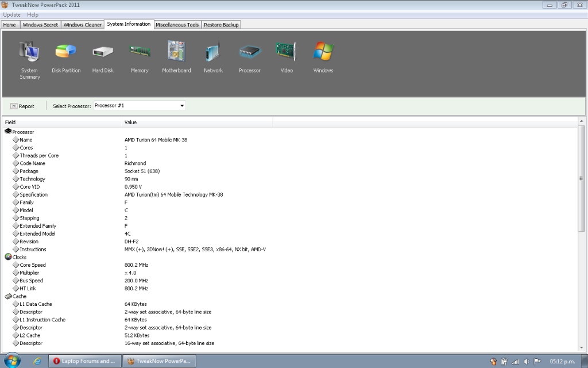Image resolution: width=588 pixels, height=368 pixels.
Task: Open the Help menu
Action: click(33, 14)
